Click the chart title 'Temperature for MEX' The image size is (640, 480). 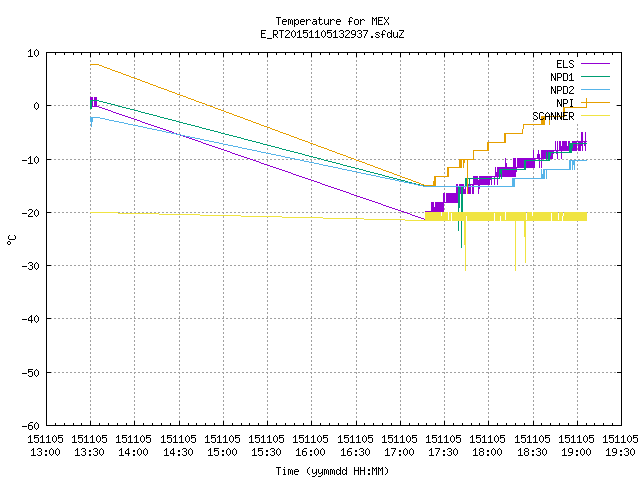332,21
